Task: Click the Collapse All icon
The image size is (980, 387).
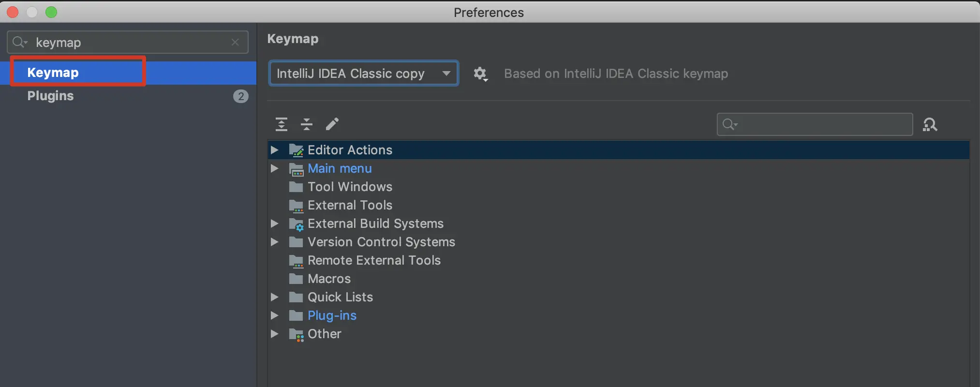Action: click(x=307, y=124)
